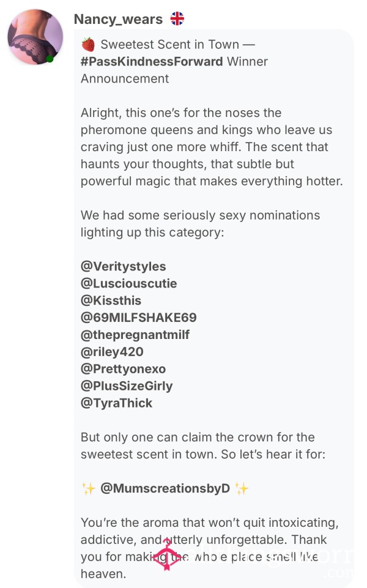Open winner @MumscreationsbyD profile
Screen dimensions: 367x588
pyautogui.click(x=165, y=488)
